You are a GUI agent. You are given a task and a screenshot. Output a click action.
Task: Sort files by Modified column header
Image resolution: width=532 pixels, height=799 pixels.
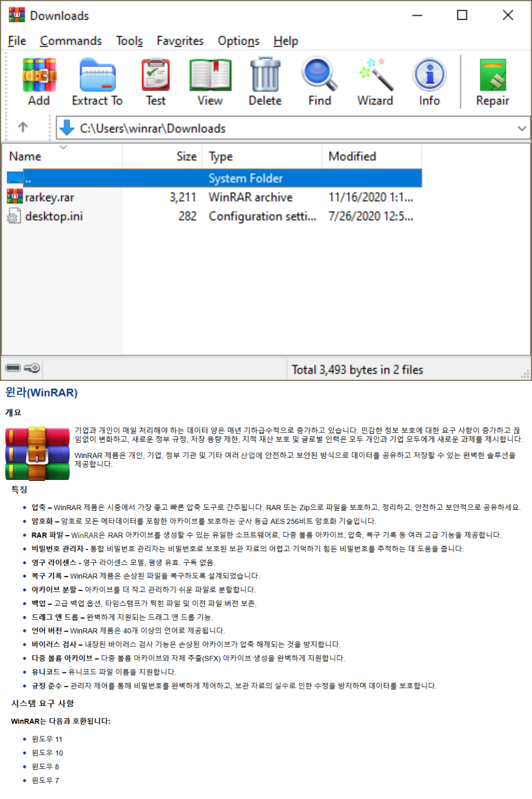(x=352, y=156)
